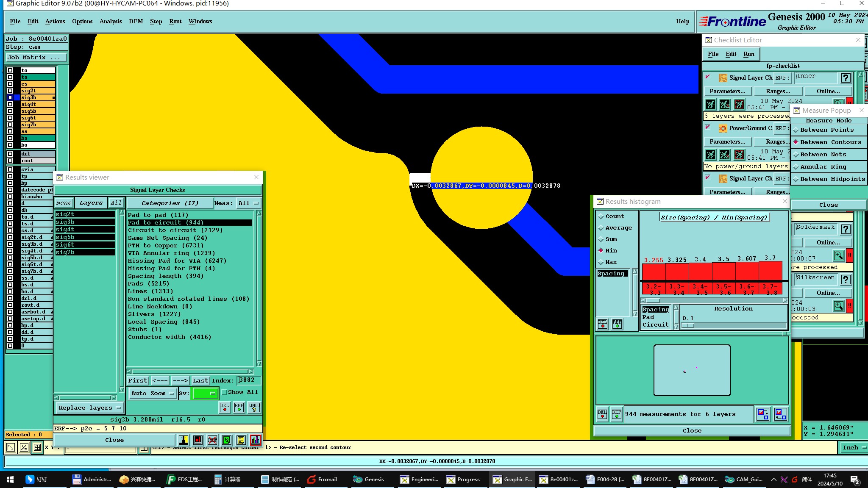Enable the Show All checkbox
868x488 pixels.
224,392
